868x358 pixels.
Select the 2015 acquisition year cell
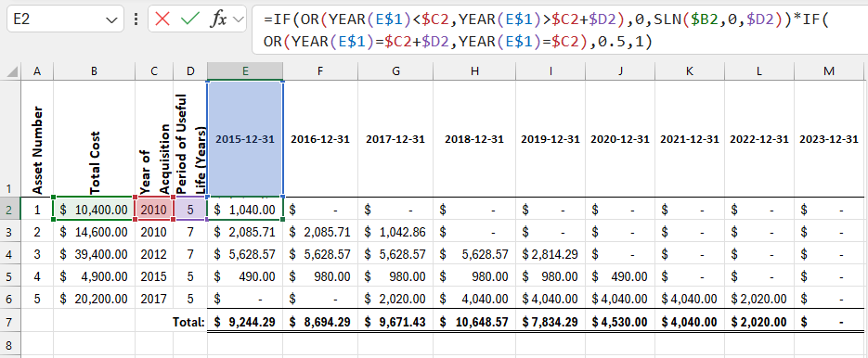point(154,276)
